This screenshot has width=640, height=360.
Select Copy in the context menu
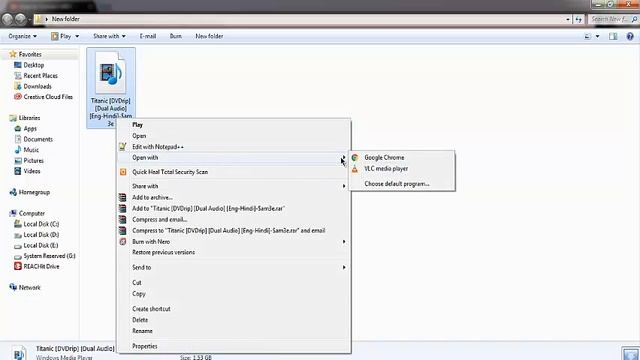click(233, 294)
